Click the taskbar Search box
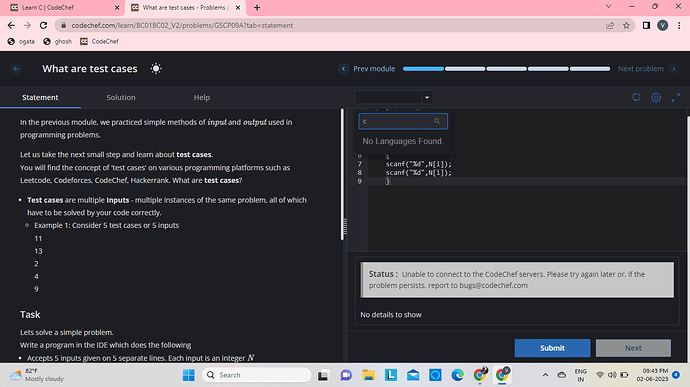Viewport: 690px width, 387px height. tap(257, 375)
